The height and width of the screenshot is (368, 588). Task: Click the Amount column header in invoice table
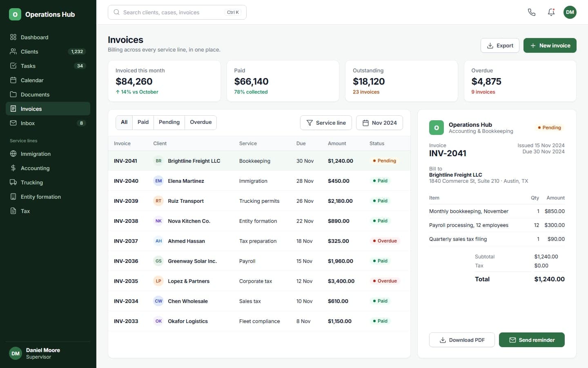pos(337,144)
